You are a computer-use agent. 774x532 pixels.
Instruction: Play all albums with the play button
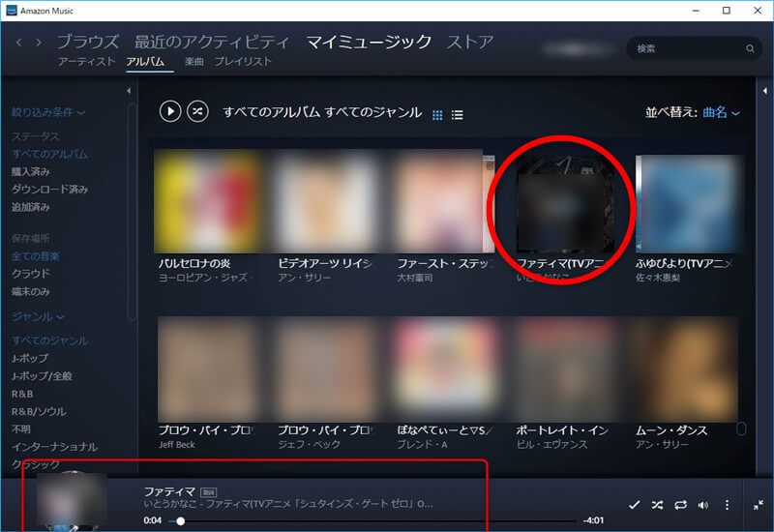[170, 111]
